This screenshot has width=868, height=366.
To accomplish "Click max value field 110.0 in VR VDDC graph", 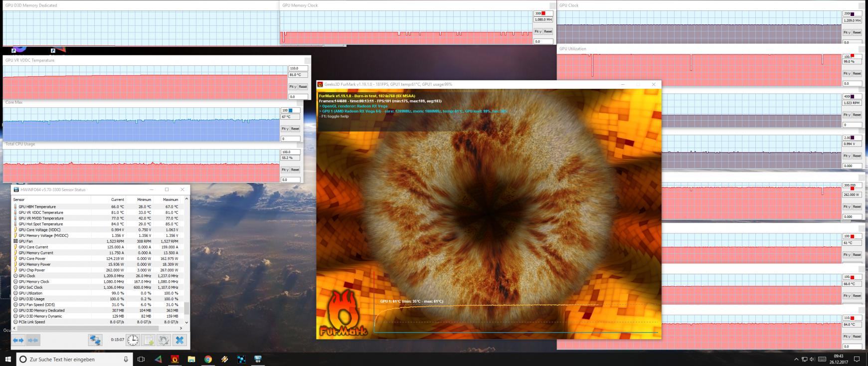I will [x=298, y=68].
